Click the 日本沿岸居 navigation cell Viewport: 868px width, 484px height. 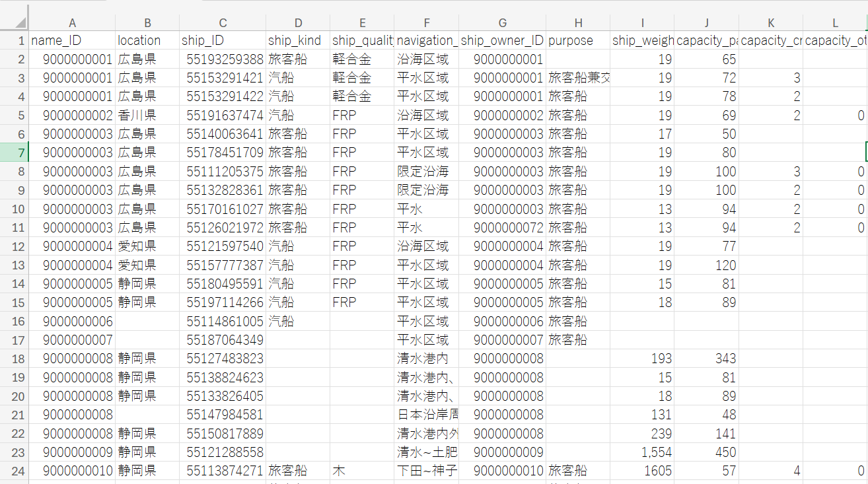point(427,415)
